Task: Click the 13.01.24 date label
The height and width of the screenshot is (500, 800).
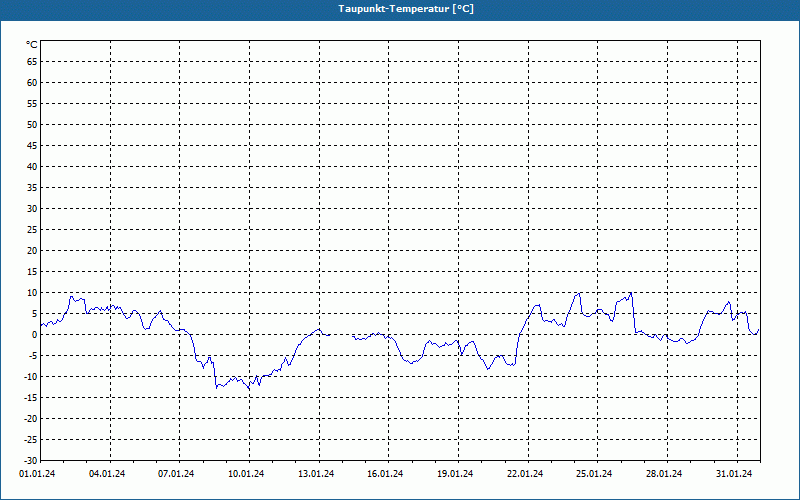Action: coord(316,474)
